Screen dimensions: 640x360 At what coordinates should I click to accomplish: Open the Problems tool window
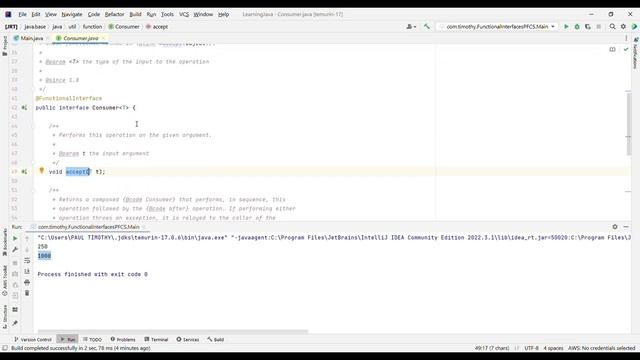(x=123, y=340)
